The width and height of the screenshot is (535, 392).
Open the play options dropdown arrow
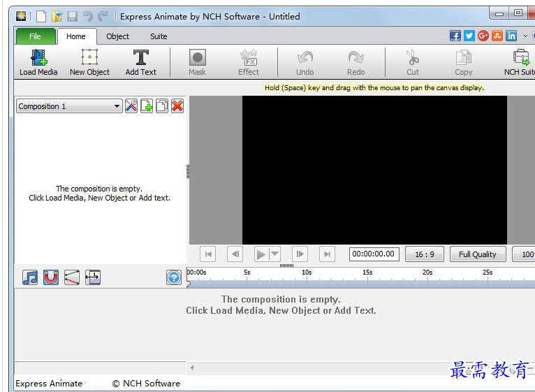[x=274, y=254]
